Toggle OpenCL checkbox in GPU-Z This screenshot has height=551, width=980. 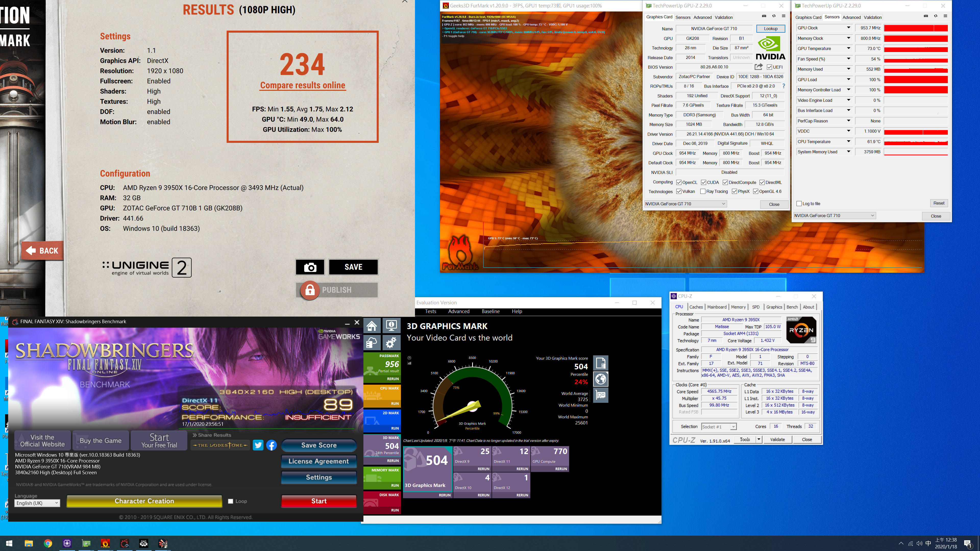pos(679,183)
